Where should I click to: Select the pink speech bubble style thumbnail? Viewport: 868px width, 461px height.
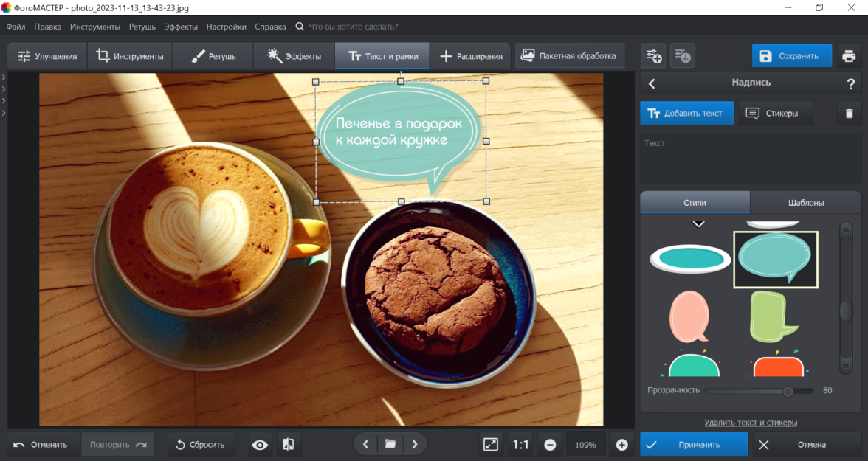pyautogui.click(x=689, y=316)
